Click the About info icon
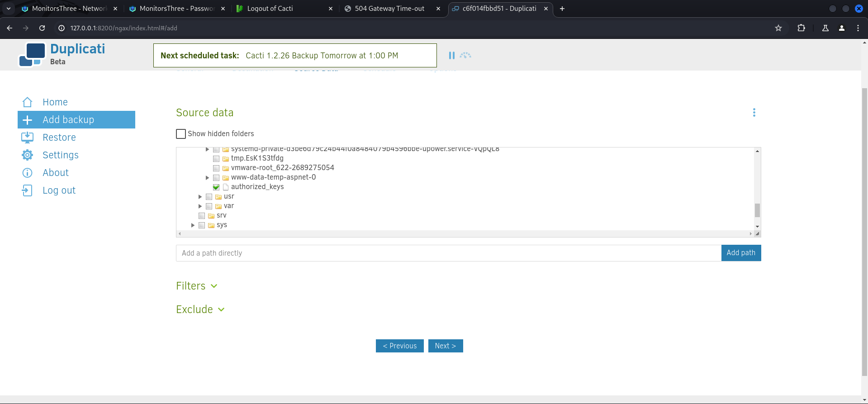Screen dimensions: 868x404 [x=27, y=173]
